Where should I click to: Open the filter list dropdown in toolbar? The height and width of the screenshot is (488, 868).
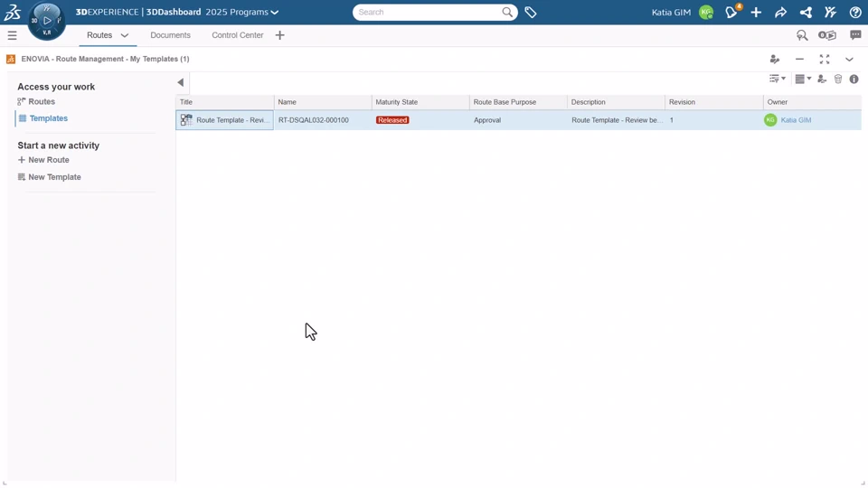point(778,80)
